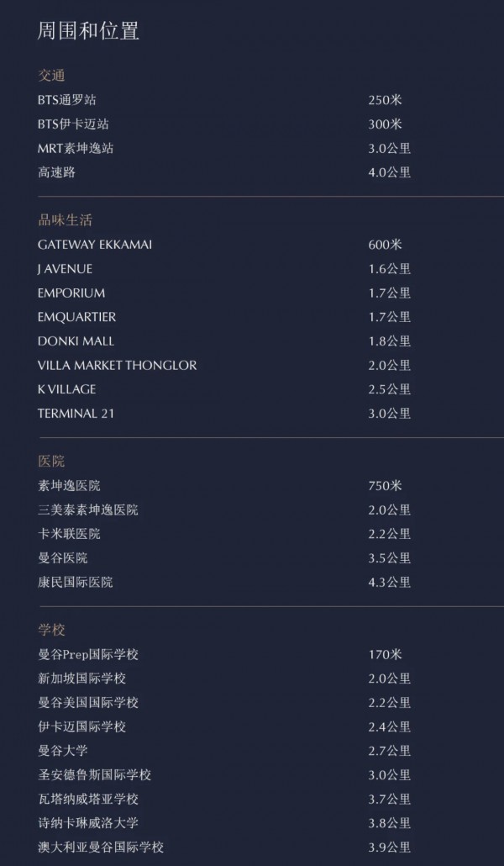Click the MRT素坤逸站 list item

[x=76, y=149]
